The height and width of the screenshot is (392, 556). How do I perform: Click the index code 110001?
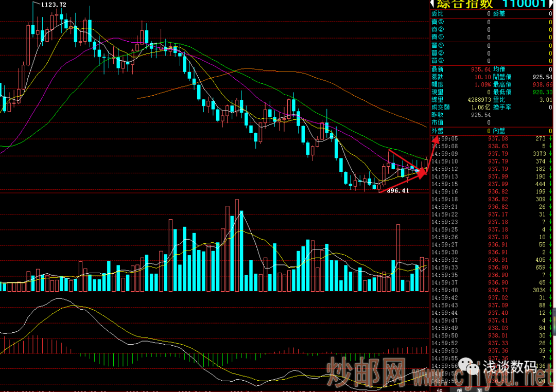524,4
